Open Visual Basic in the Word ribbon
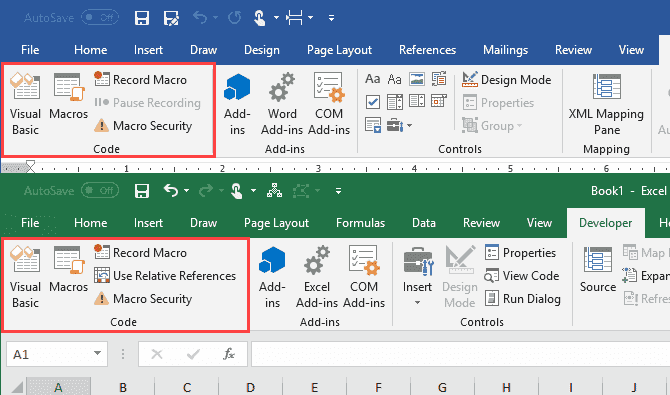The height and width of the screenshot is (395, 670). coord(25,104)
